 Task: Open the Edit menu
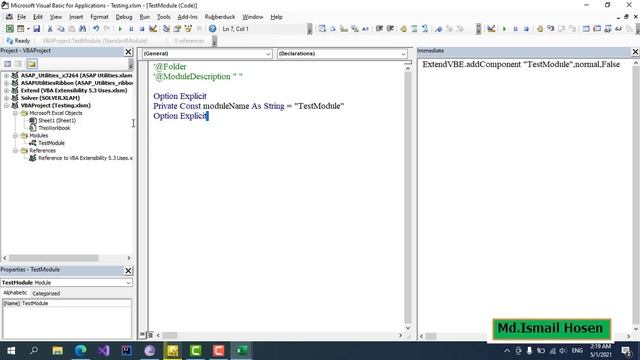(x=38, y=17)
